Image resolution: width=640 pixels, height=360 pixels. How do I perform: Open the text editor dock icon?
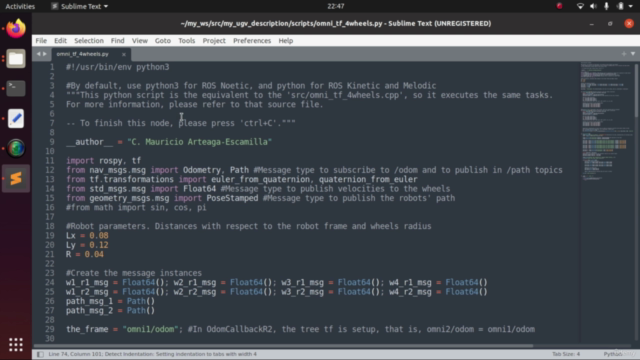point(16,118)
